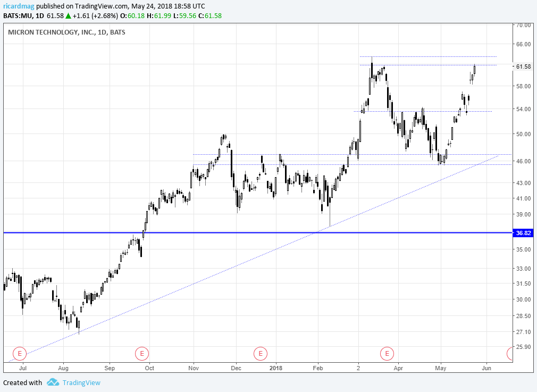The height and width of the screenshot is (392, 537).
Task: Click the '41.00' price axis label
Action: (x=524, y=198)
